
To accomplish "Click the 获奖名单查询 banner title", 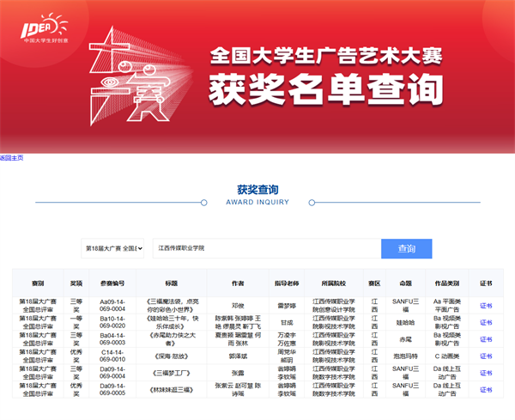I will [x=326, y=89].
